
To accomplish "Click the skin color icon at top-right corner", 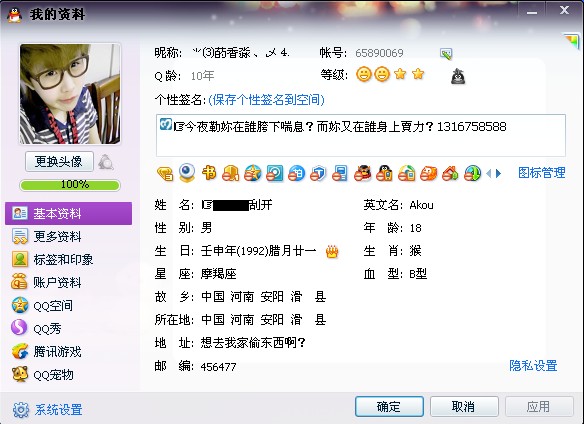I will tap(572, 40).
